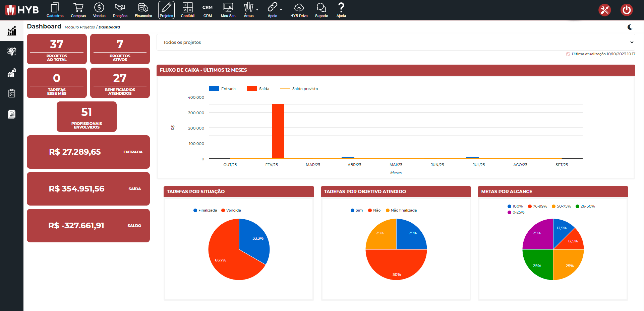Open the Vendas menu
Viewport: 644px width, 311px height.
click(x=99, y=10)
